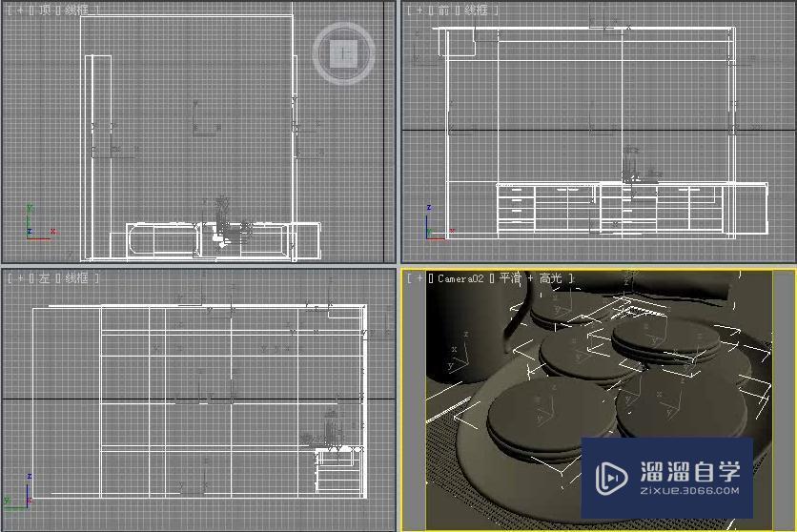Open 线框 shading menu in the 前 viewport
This screenshot has height=532, width=797.
[x=476, y=10]
